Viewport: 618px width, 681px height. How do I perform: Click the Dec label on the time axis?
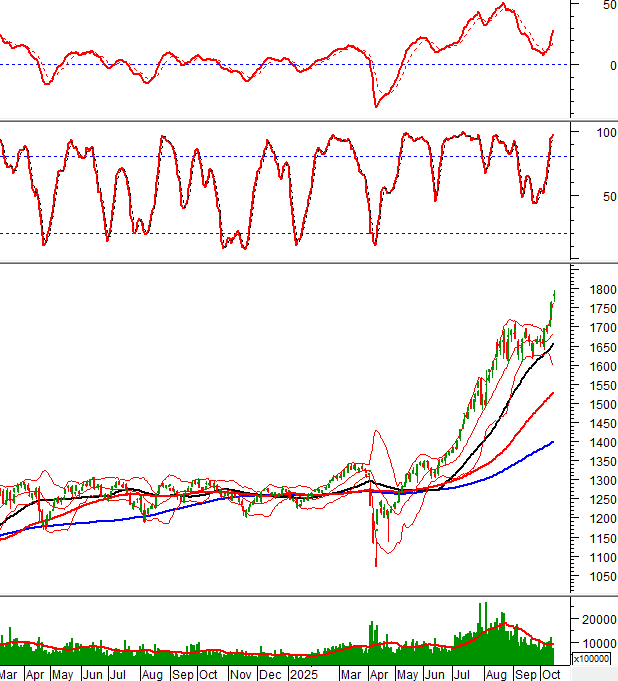coord(271,675)
